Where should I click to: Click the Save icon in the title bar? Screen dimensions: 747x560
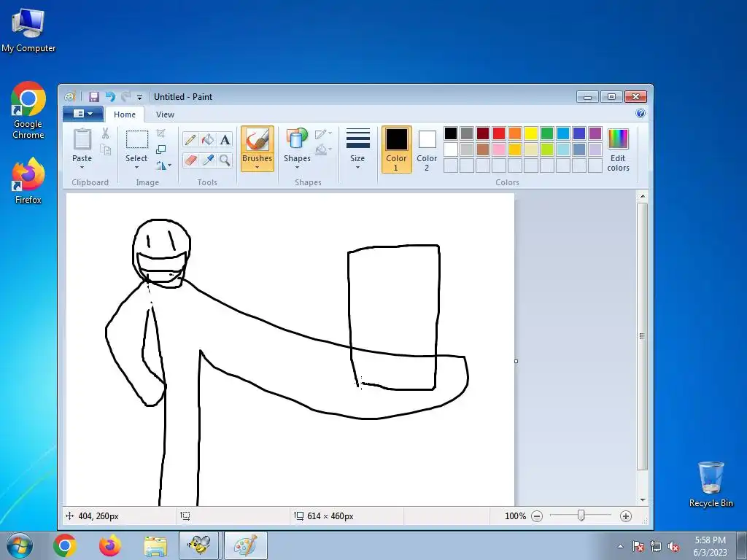coord(94,97)
